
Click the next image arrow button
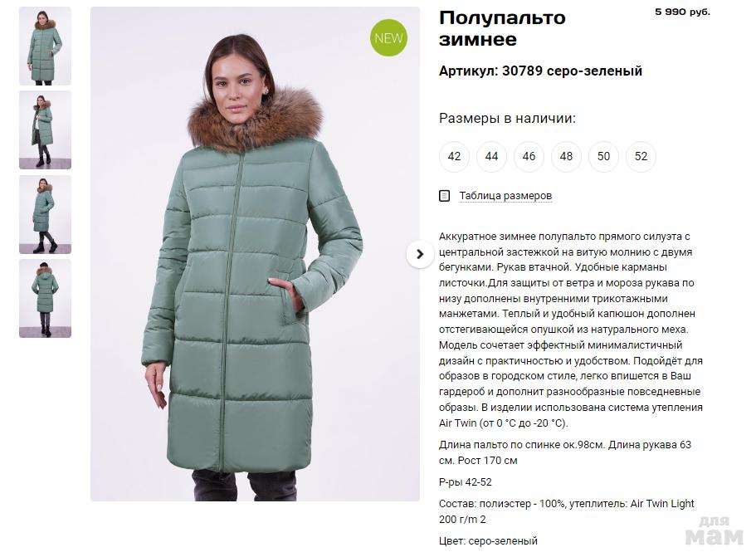tap(419, 254)
